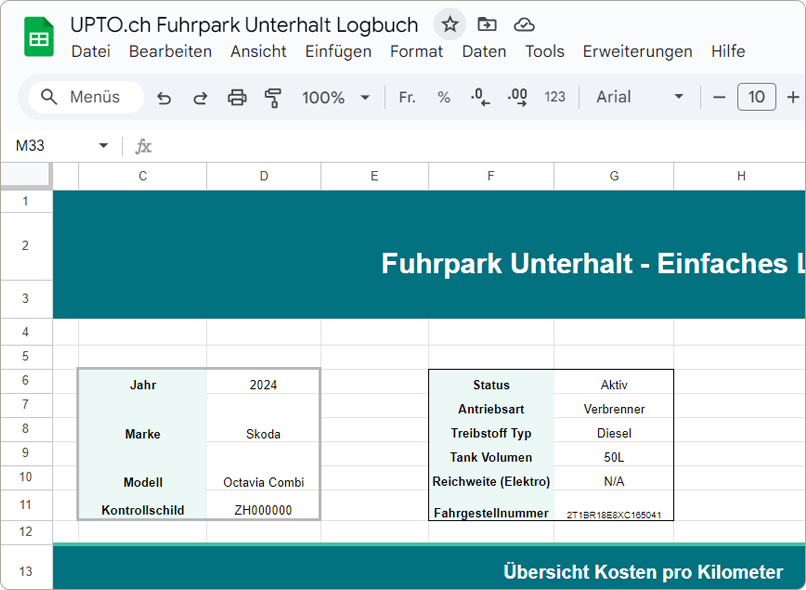Click the cell containing N/A

[614, 478]
